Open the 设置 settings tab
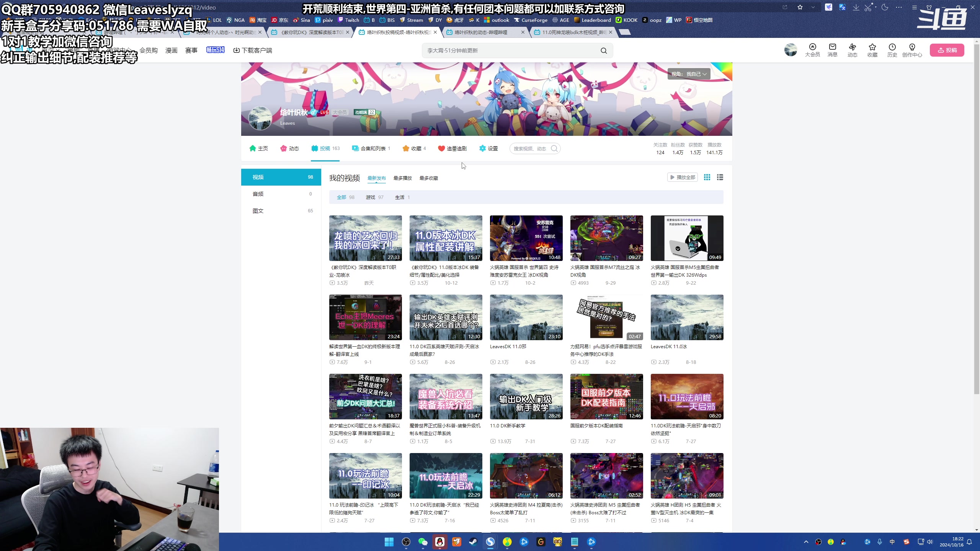This screenshot has height=551, width=980. click(x=488, y=148)
